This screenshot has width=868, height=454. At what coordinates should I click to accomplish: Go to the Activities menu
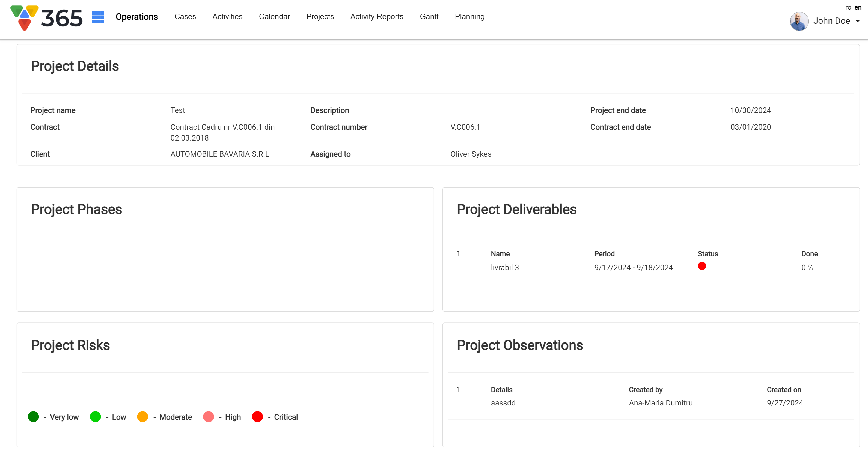click(x=227, y=16)
